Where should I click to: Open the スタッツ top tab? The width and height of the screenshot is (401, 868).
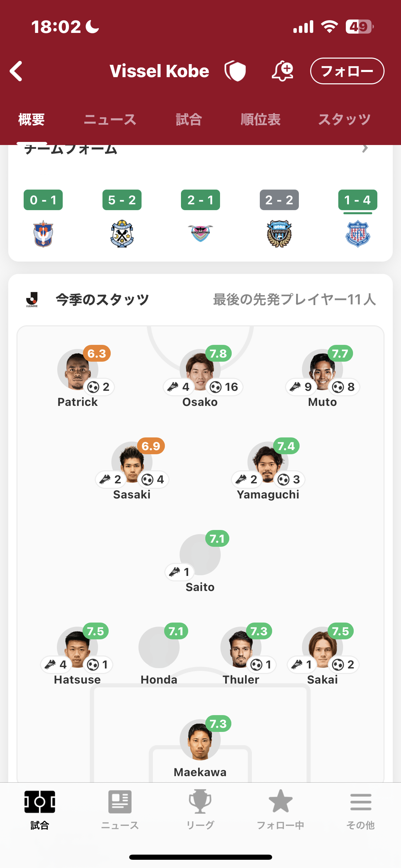pyautogui.click(x=344, y=120)
